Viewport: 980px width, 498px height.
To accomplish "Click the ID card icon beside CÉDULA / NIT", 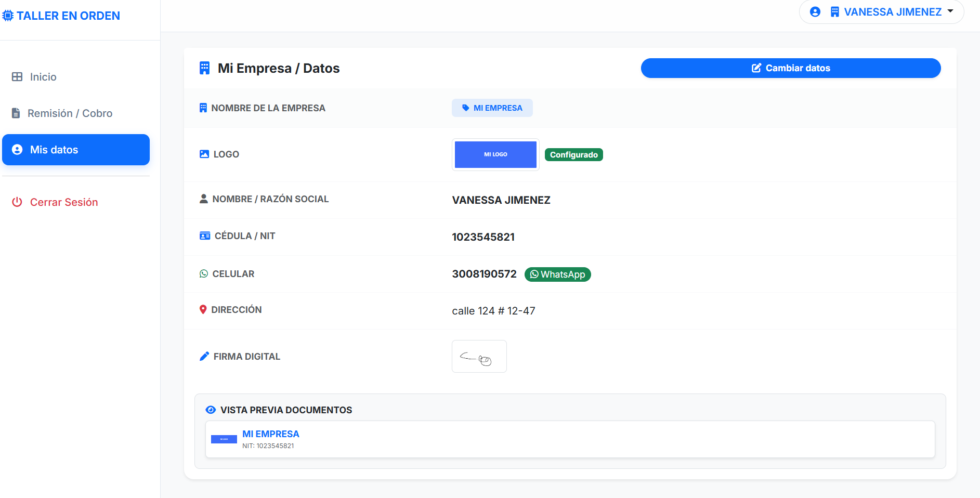I will coord(205,235).
